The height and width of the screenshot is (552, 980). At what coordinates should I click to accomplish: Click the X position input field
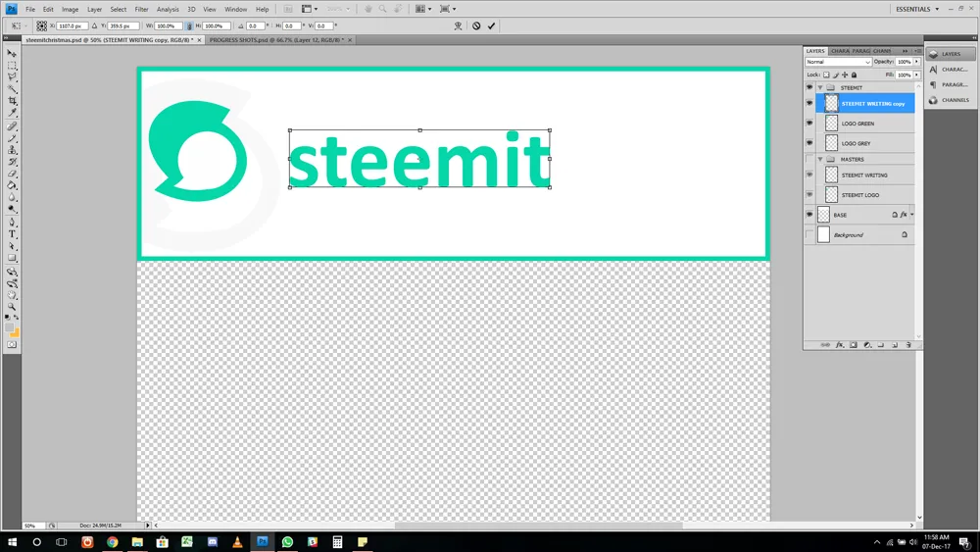tap(72, 26)
